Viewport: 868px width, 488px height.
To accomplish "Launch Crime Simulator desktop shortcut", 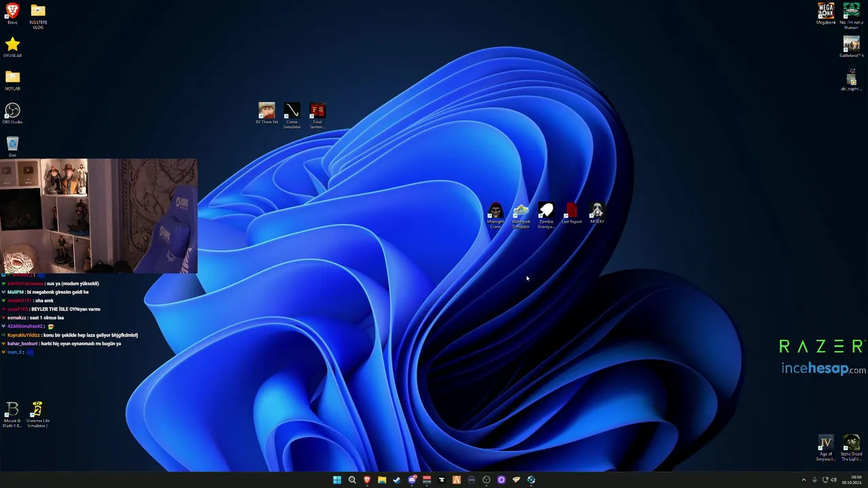I will click(x=292, y=115).
